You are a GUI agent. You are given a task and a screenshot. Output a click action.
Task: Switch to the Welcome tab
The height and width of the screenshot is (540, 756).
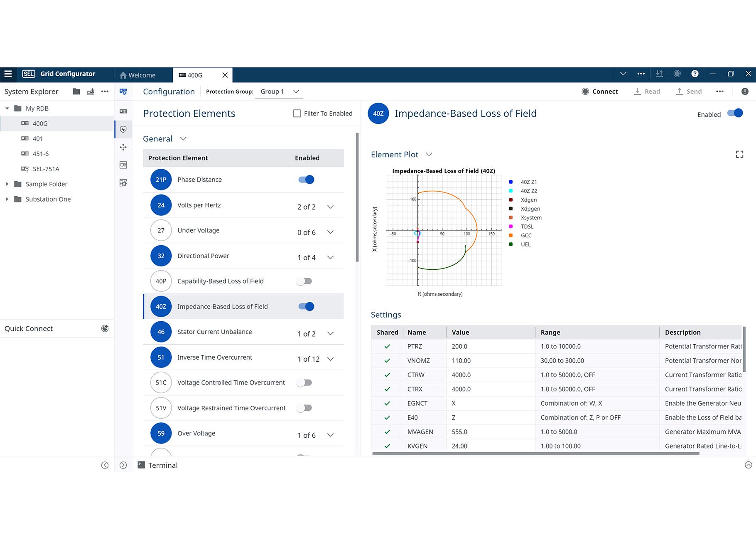coord(137,75)
